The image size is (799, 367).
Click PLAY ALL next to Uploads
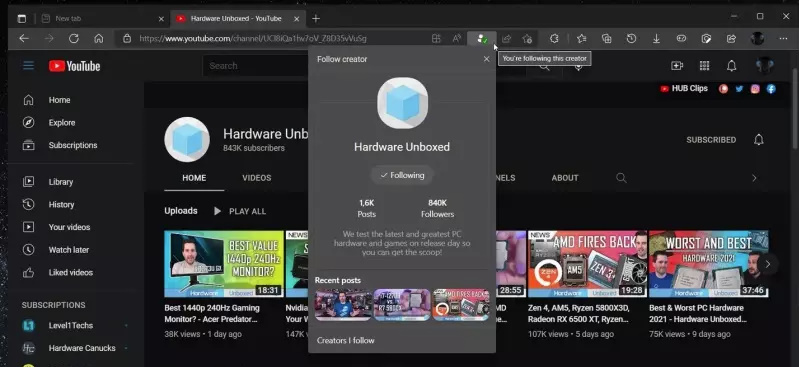point(239,211)
